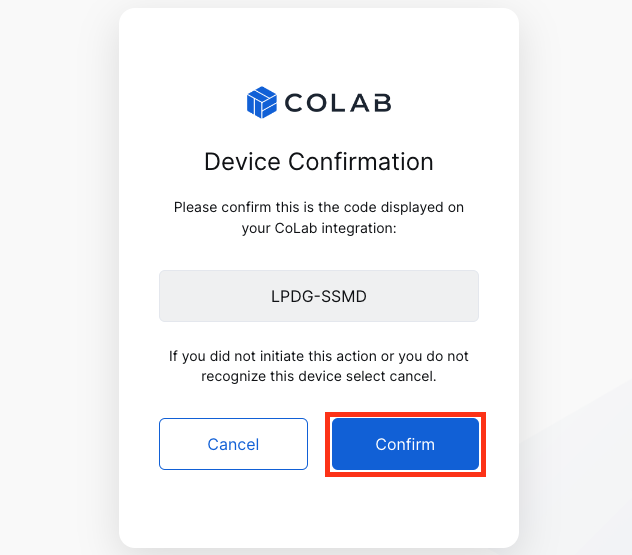Click the word Device in the heading
This screenshot has height=555, width=632.
[242, 162]
